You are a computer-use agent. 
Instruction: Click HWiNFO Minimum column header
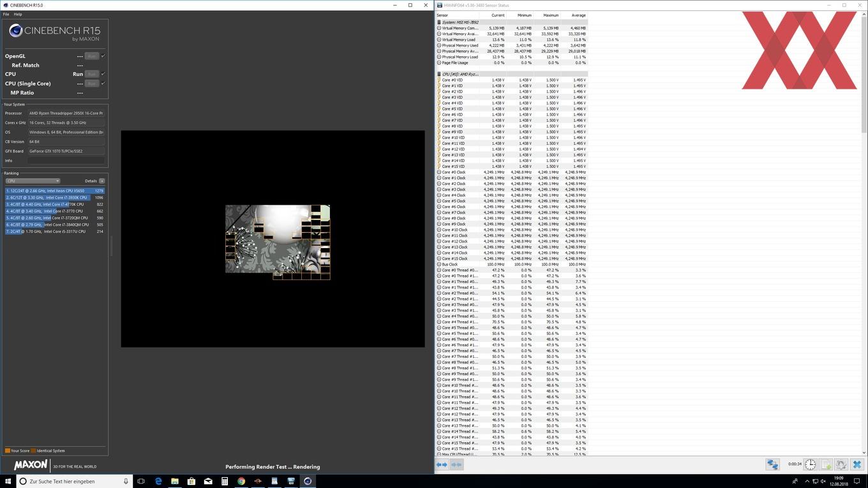point(519,15)
